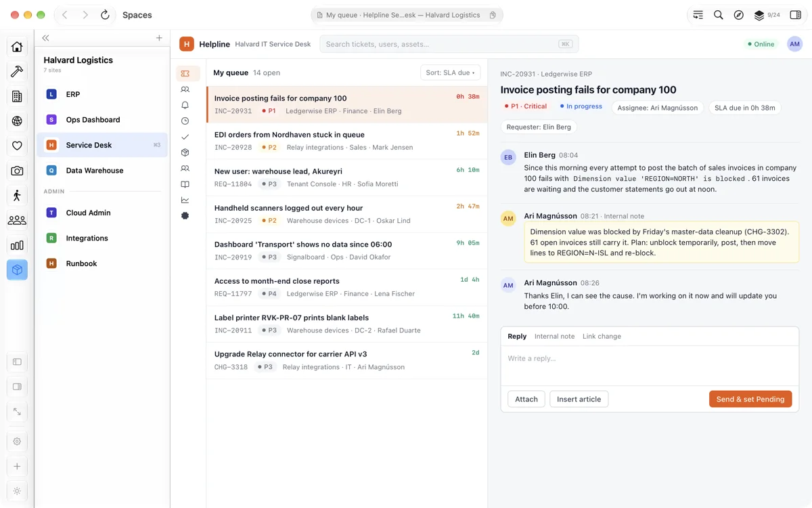The image size is (812, 508).
Task: Open the checkmark resolved nav icon
Action: click(x=185, y=137)
